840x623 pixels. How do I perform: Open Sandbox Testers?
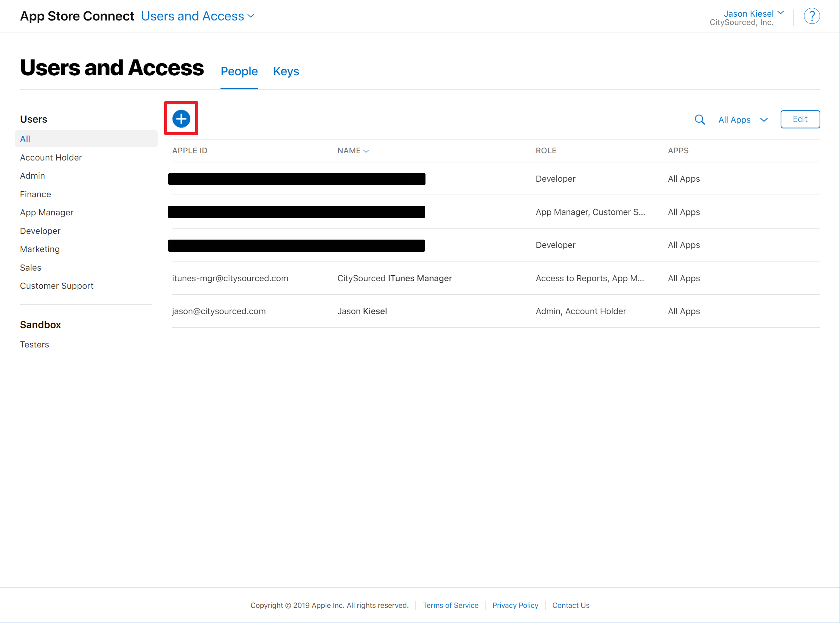coord(34,344)
